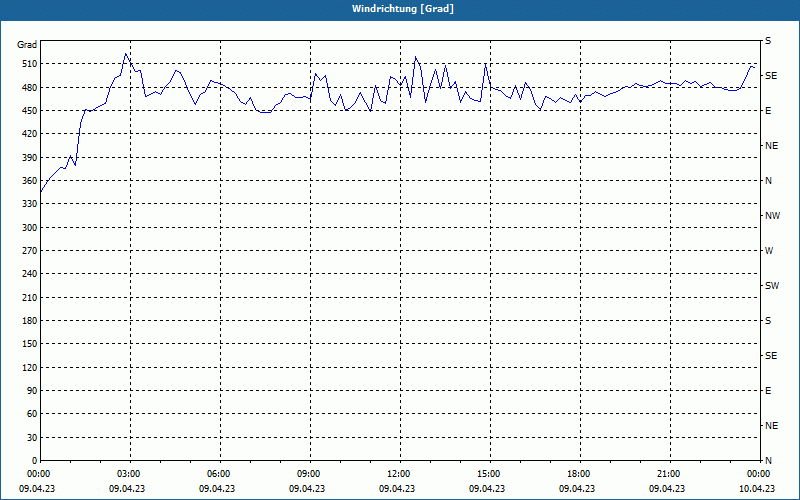Click the 420 value axis label
The height and width of the screenshot is (500, 800).
30,134
